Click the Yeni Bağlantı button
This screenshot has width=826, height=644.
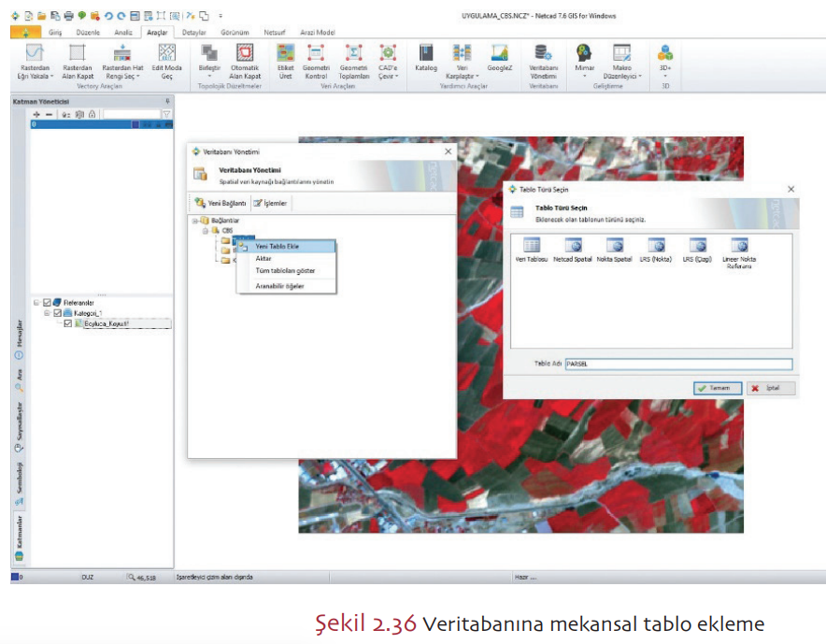[x=221, y=203]
